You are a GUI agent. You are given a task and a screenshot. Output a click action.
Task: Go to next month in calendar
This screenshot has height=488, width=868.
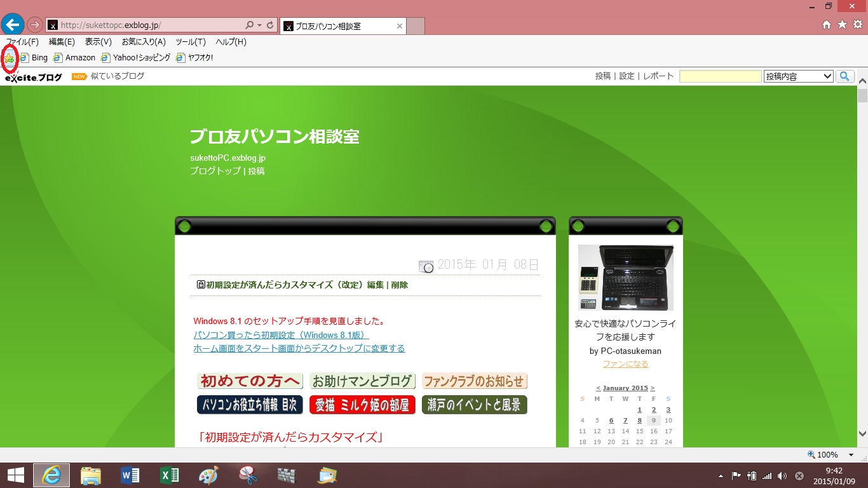pyautogui.click(x=653, y=388)
